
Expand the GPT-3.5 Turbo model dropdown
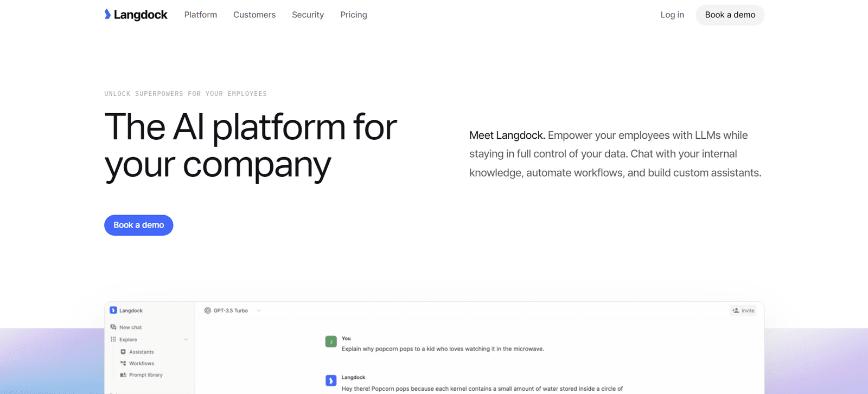click(259, 311)
